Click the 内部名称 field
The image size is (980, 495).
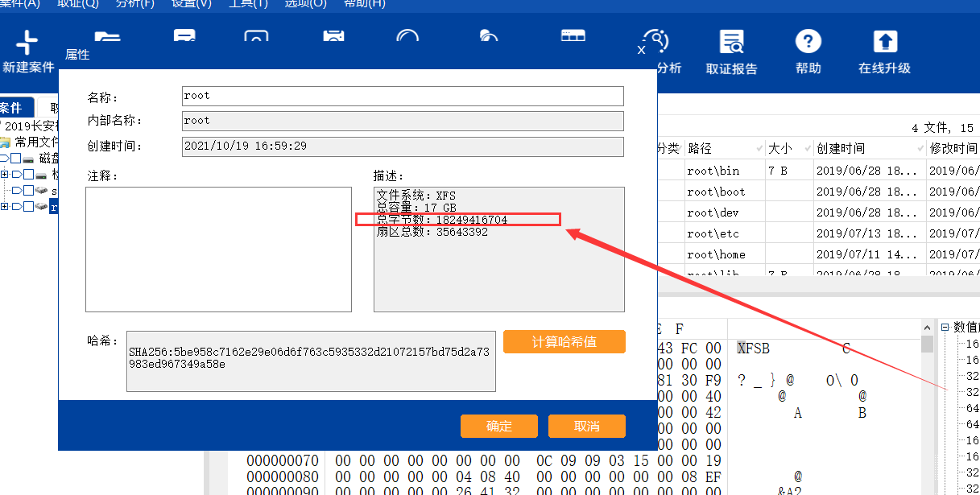[x=403, y=121]
